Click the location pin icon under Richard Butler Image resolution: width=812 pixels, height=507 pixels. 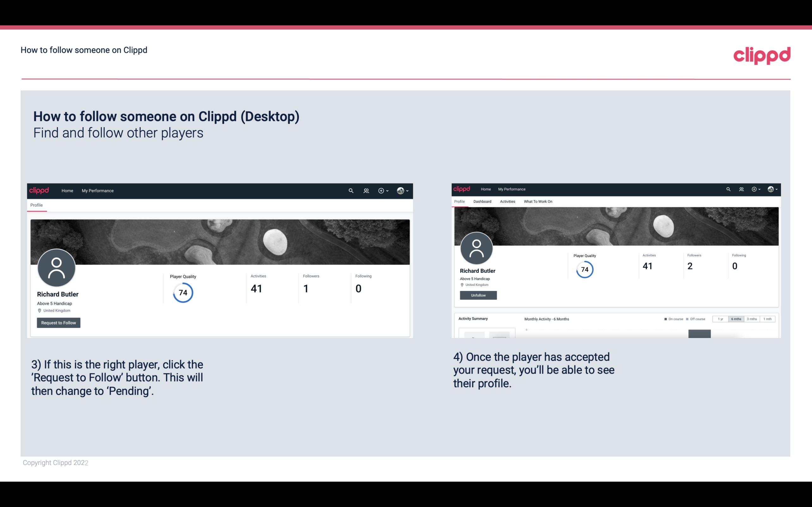coord(39,310)
